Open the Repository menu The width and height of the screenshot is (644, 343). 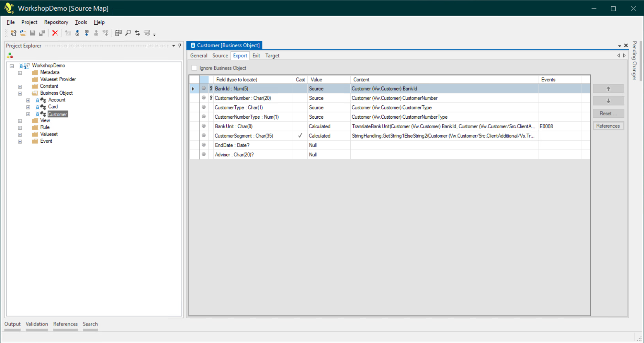click(56, 22)
